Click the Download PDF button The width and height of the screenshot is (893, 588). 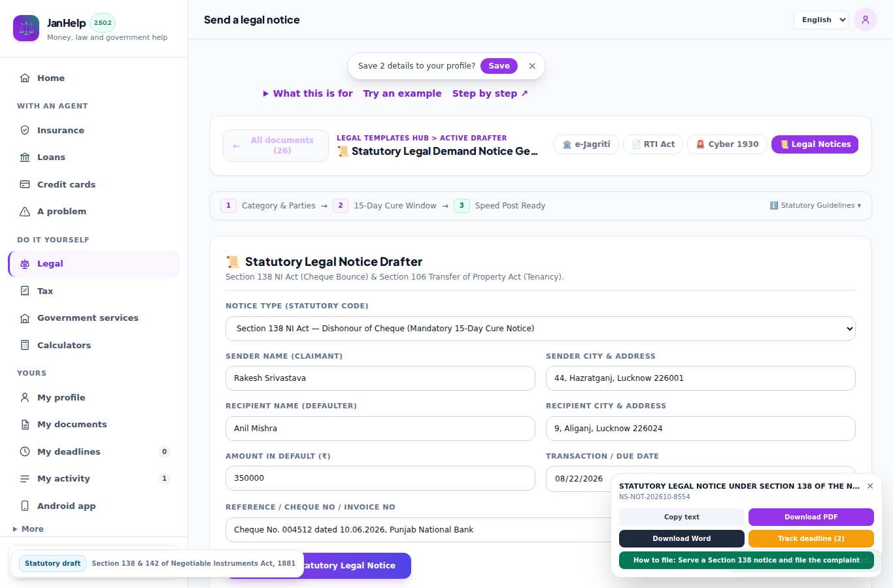coord(811,517)
